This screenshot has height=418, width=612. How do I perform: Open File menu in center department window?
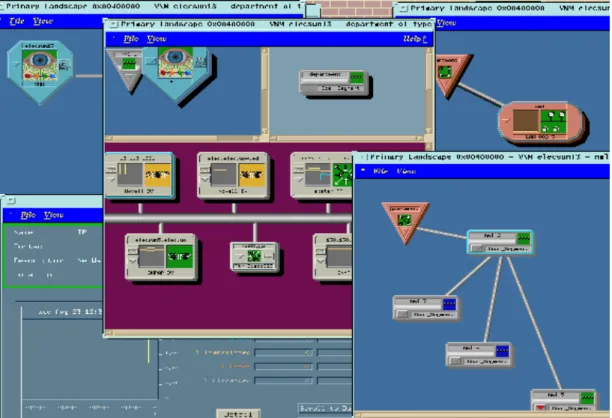click(131, 39)
